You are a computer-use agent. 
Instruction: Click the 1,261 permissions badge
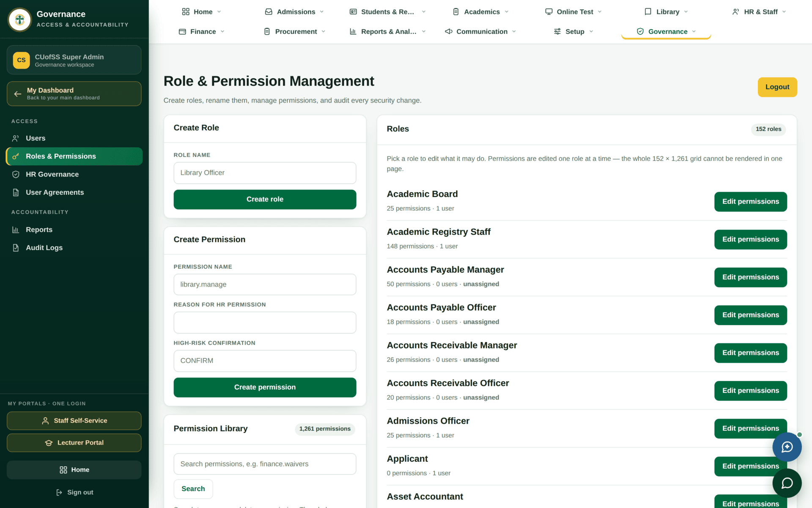coord(325,429)
